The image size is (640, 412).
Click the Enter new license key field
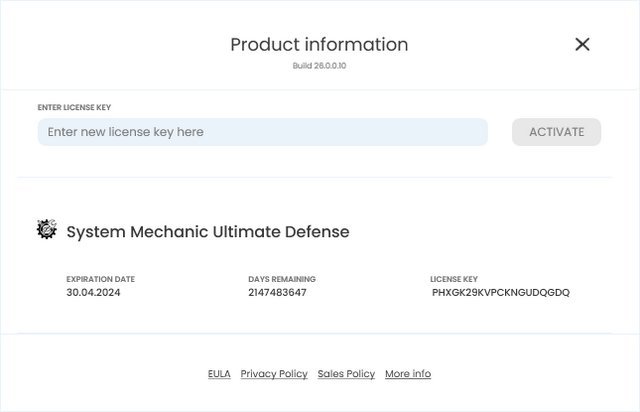[x=262, y=132]
